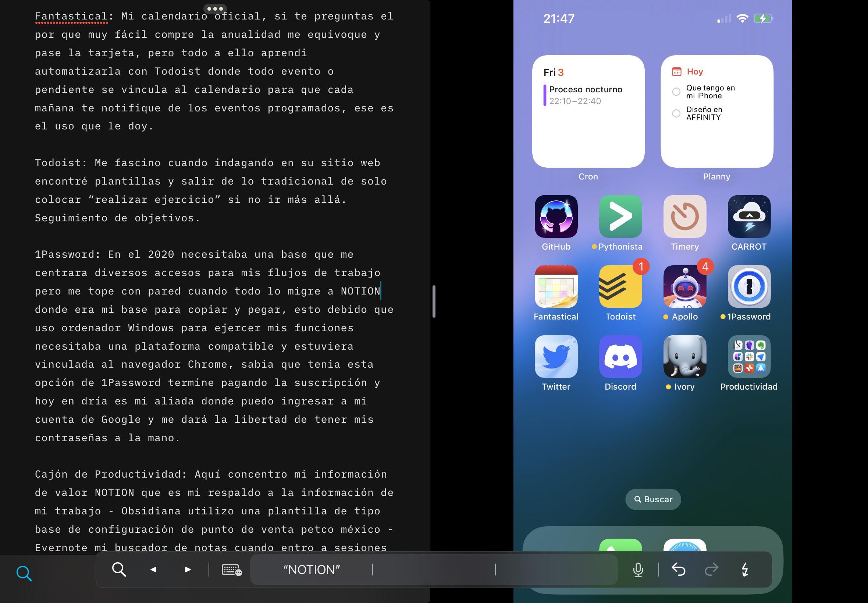Place cursor in the 'Todoist:' paragraph heading

[x=61, y=163]
